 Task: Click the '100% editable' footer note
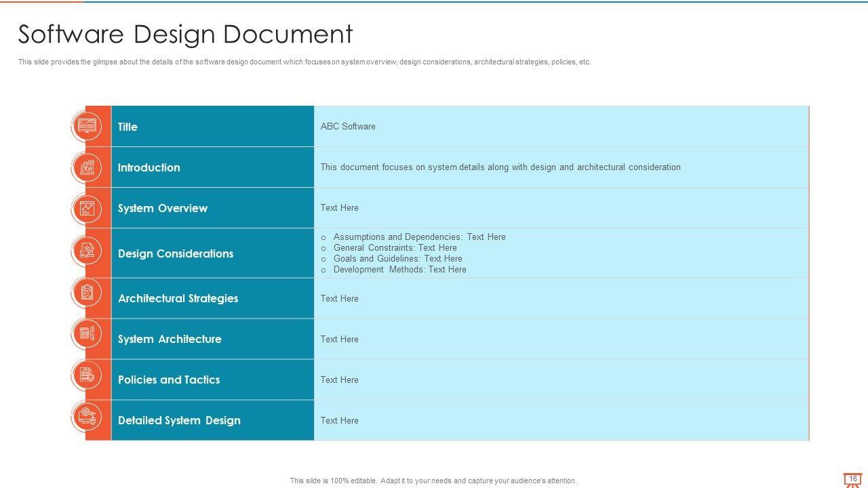click(x=433, y=481)
